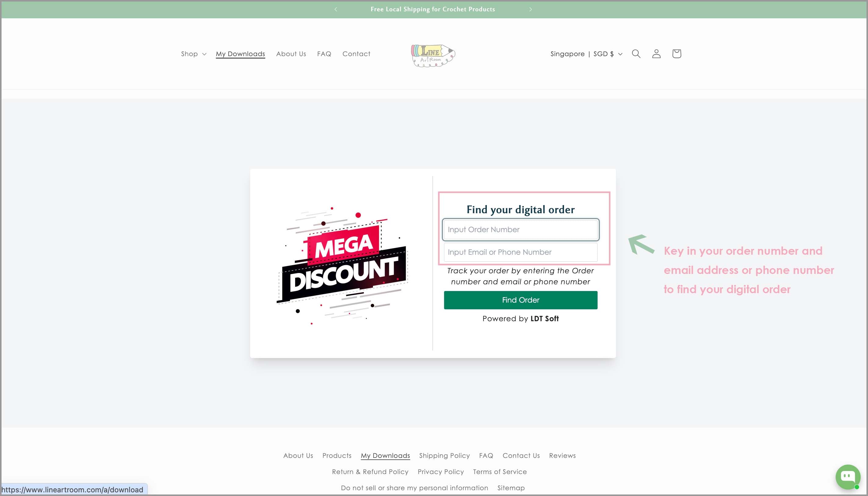Screen dimensions: 868x496
Task: Go to next announcement with right arrow
Action: tap(530, 9)
